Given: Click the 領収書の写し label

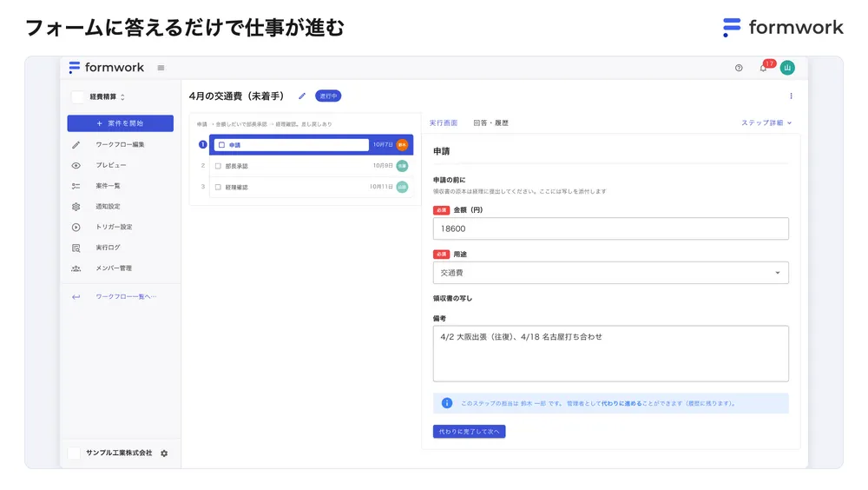Looking at the screenshot, I should [452, 298].
